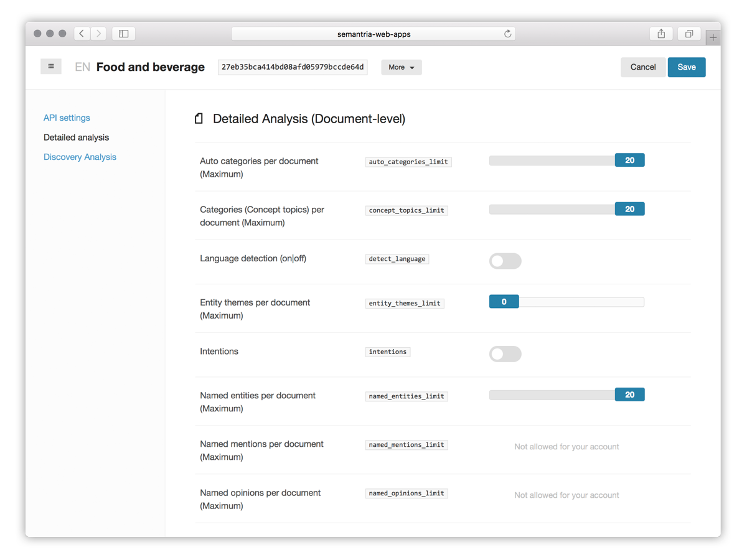The image size is (747, 560).
Task: Select Detailed analysis in sidebar
Action: pyautogui.click(x=76, y=138)
